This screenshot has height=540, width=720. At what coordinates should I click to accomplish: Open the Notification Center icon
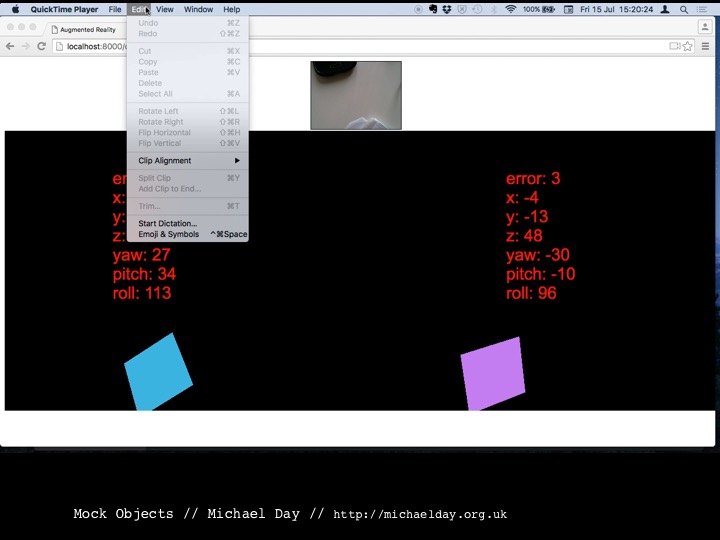[x=704, y=9]
